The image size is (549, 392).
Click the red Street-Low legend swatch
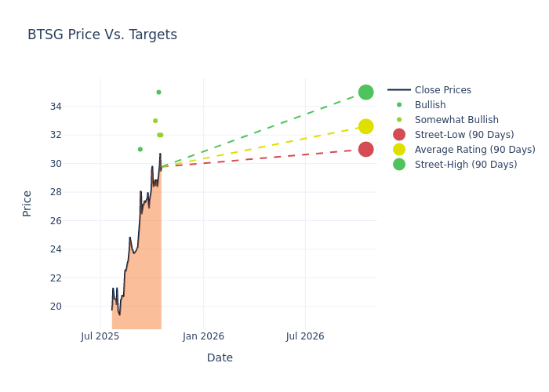pos(399,135)
